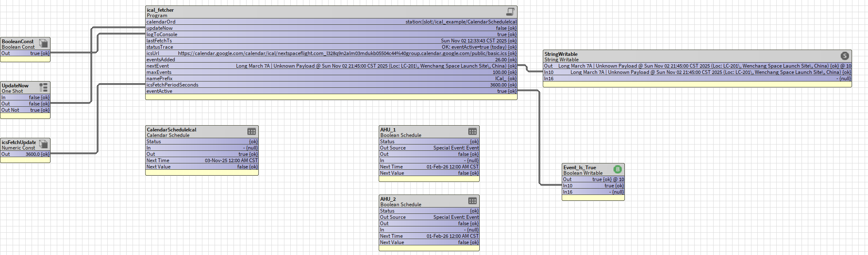
Task: Click the AHU_1 schedule grid icon
Action: click(472, 131)
